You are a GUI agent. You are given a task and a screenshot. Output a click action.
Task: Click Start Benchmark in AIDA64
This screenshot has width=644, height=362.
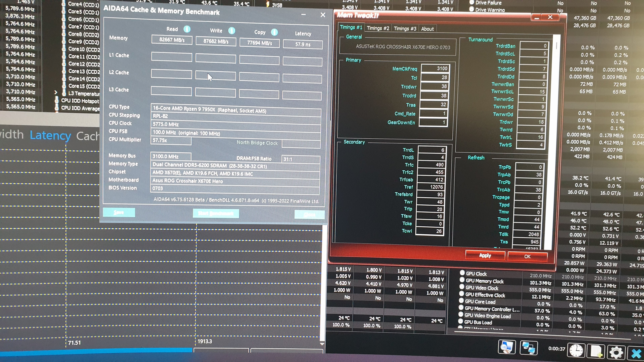216,213
